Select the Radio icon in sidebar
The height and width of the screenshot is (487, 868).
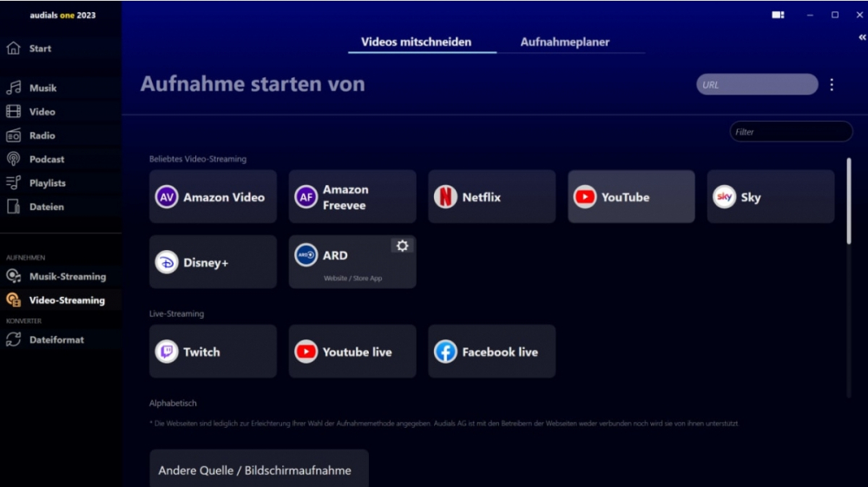pyautogui.click(x=13, y=135)
